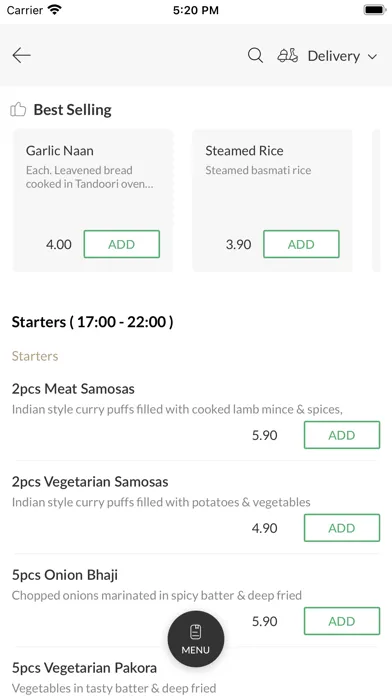The height and width of the screenshot is (696, 392).
Task: Open 5pcs Vegetarian Pakora item details
Action: tap(84, 668)
